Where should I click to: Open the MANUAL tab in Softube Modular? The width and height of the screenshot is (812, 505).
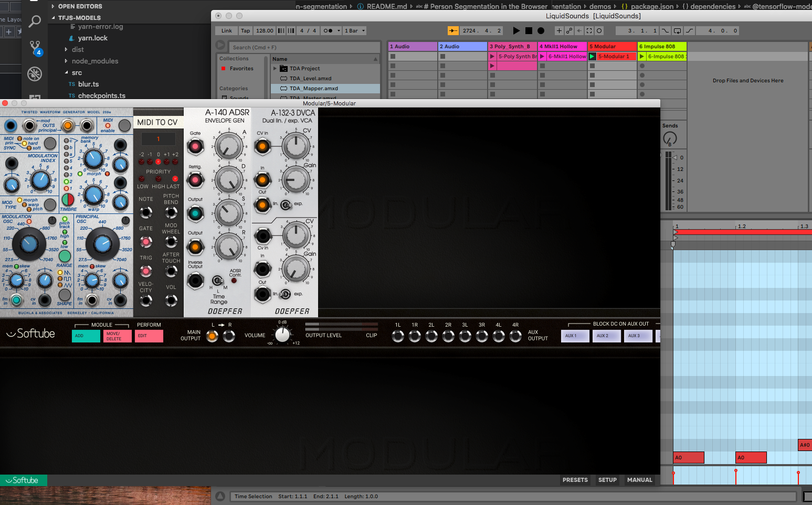tap(639, 480)
